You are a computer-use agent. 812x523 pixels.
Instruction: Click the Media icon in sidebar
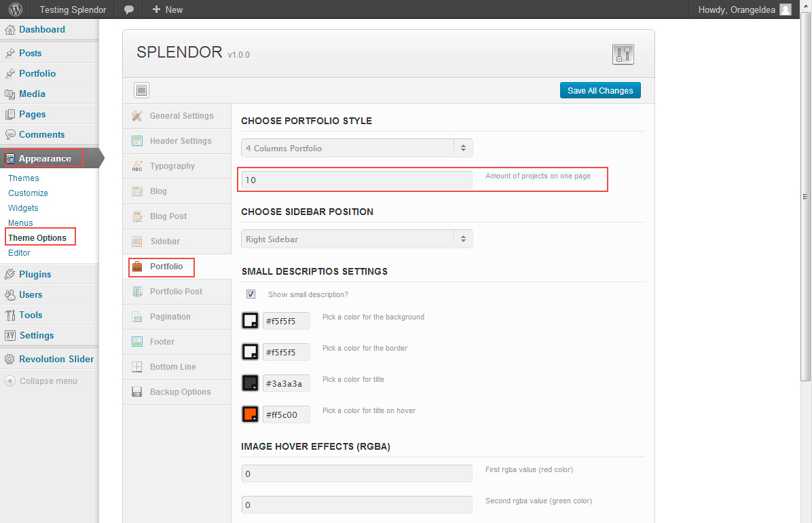[x=10, y=94]
